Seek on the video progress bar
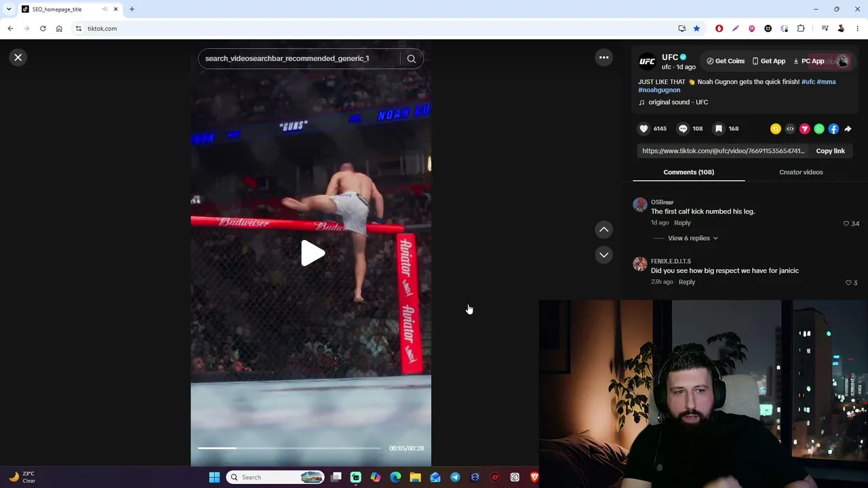The width and height of the screenshot is (868, 488). coord(289,448)
